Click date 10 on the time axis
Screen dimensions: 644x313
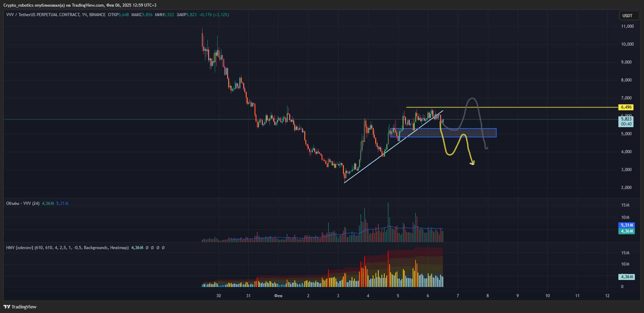[547, 296]
